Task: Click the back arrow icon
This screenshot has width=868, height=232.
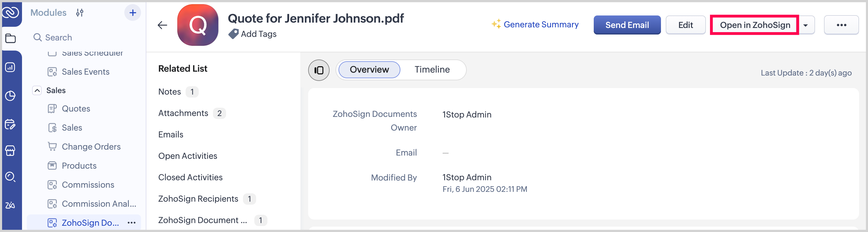Action: pos(162,25)
